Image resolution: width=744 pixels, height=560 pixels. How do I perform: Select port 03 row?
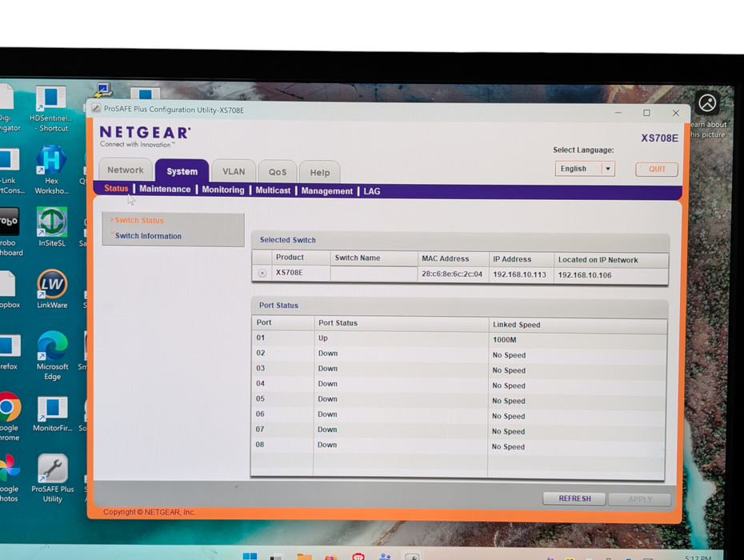point(459,370)
